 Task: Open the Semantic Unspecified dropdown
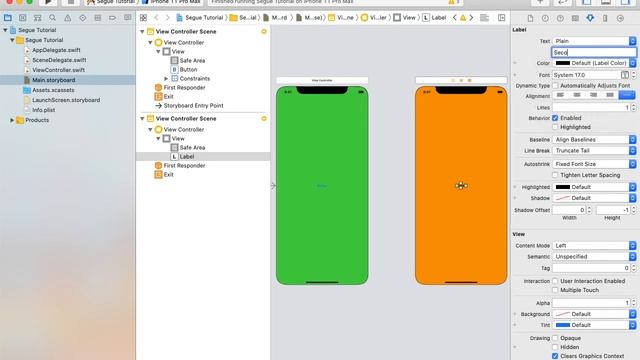(594, 256)
